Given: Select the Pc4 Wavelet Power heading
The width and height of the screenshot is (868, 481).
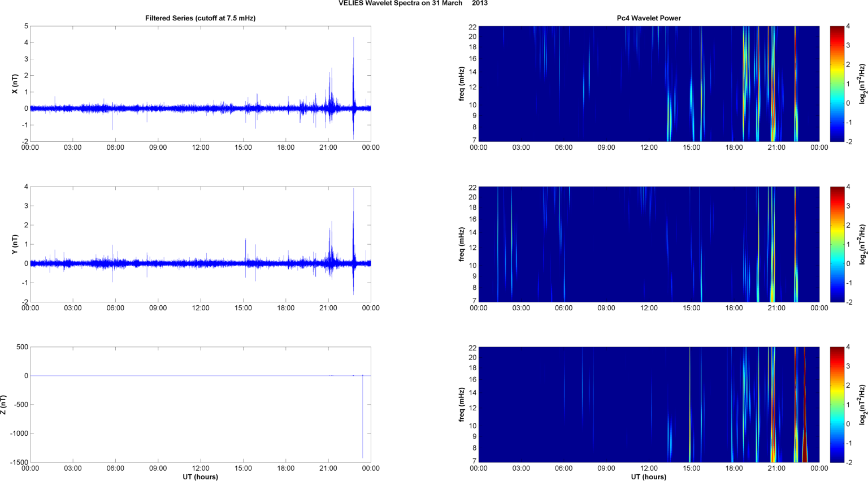Looking at the screenshot, I should tap(648, 18).
